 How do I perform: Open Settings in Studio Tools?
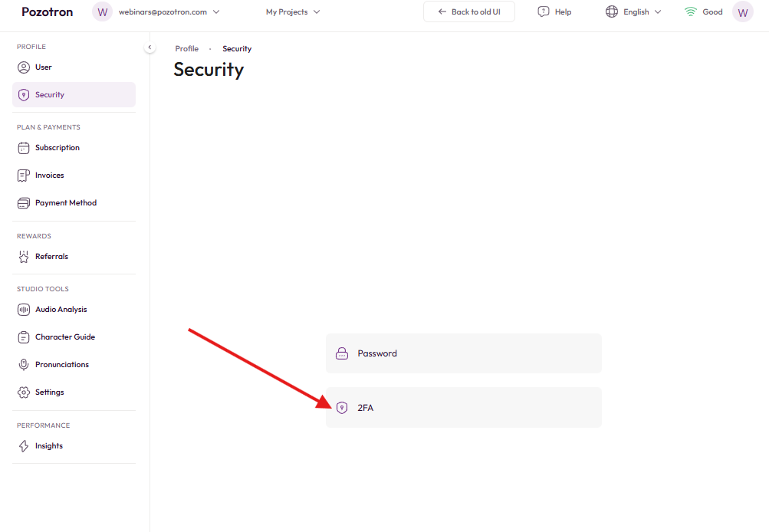(49, 392)
